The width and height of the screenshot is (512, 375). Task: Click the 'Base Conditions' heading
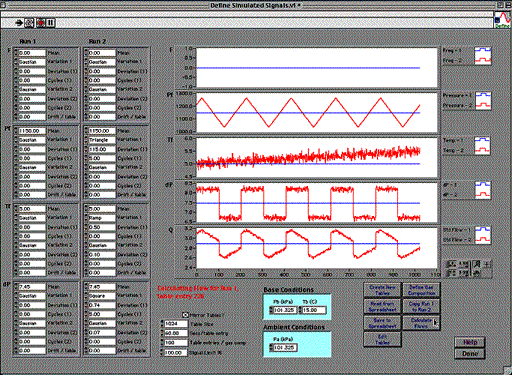tap(288, 290)
